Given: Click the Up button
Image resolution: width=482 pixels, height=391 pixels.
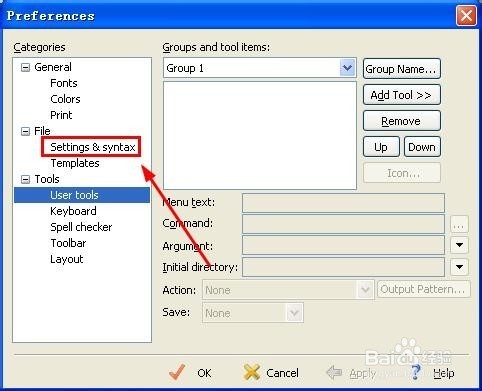Looking at the screenshot, I should click(x=381, y=147).
